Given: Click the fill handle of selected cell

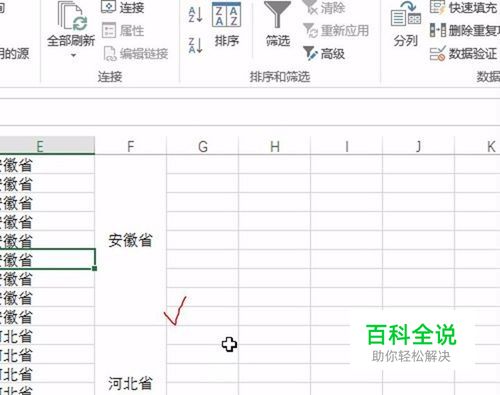Looking at the screenshot, I should tap(95, 268).
